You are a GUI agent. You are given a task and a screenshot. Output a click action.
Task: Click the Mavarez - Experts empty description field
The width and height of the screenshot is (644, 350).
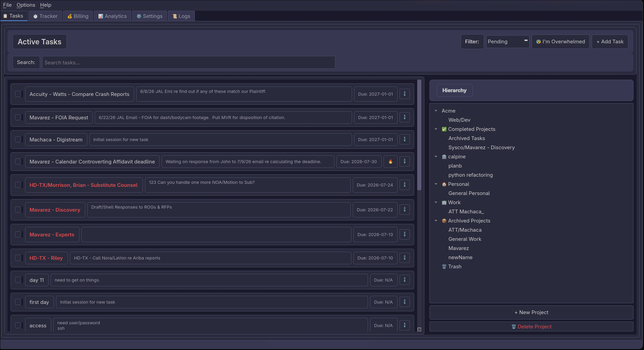click(x=216, y=235)
